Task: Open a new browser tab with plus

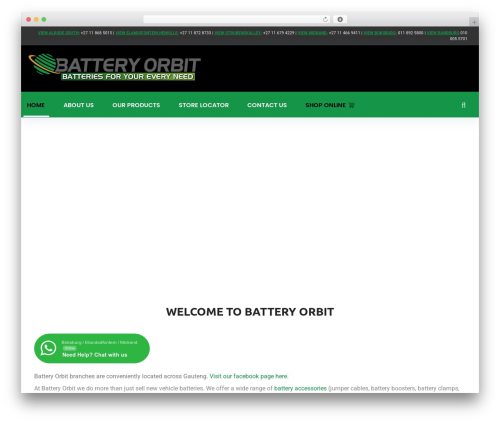Action: tap(474, 22)
